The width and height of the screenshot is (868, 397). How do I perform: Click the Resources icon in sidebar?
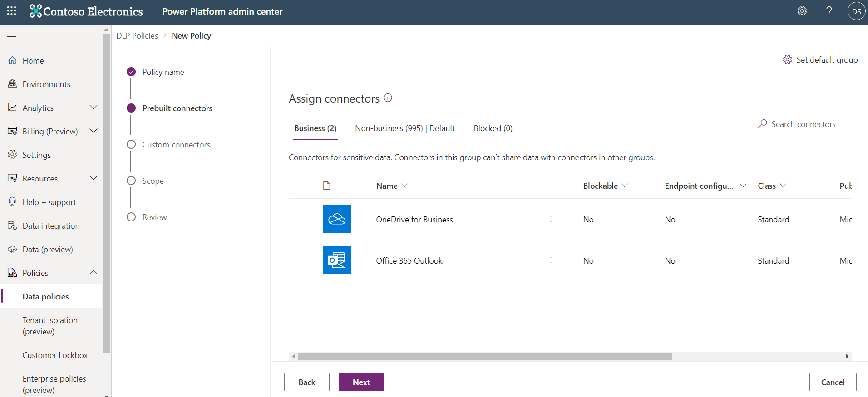(12, 178)
